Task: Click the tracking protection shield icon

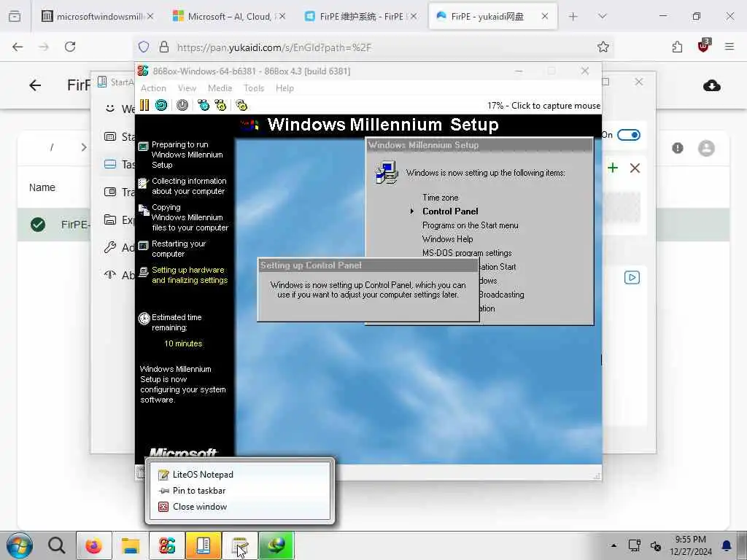Action: click(144, 47)
